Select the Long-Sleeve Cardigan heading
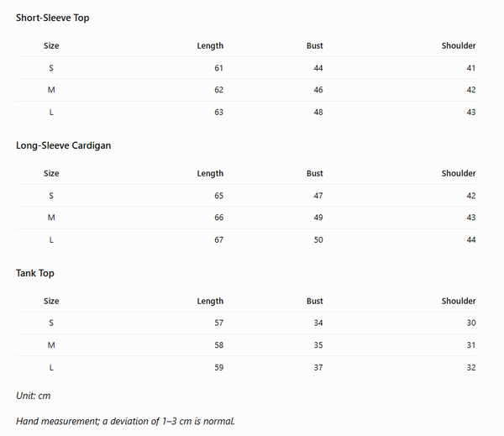The height and width of the screenshot is (436, 504). (x=63, y=145)
